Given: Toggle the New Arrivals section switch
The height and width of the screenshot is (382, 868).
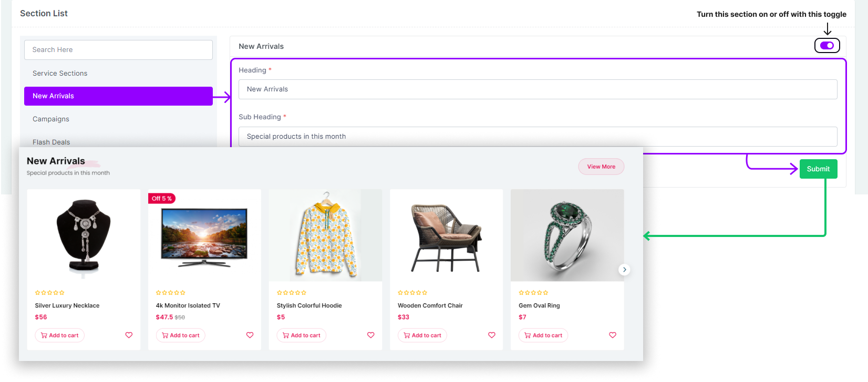Looking at the screenshot, I should point(826,46).
